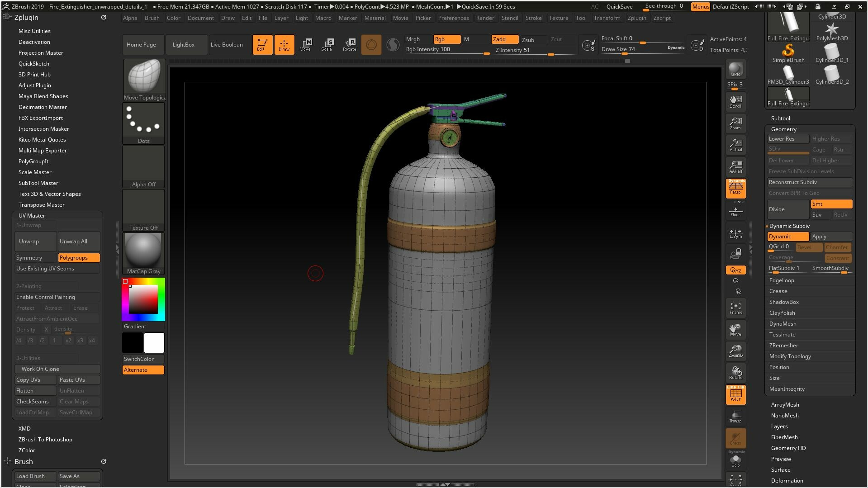Select the Rotate transform icon
The image size is (868, 488).
(x=349, y=44)
